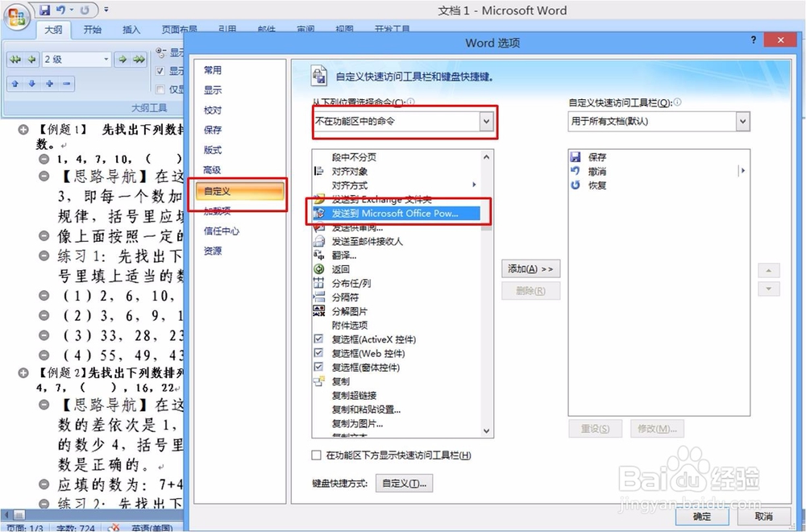The width and height of the screenshot is (806, 532).
Task: Open Word Options help question mark
Action: pyautogui.click(x=754, y=39)
